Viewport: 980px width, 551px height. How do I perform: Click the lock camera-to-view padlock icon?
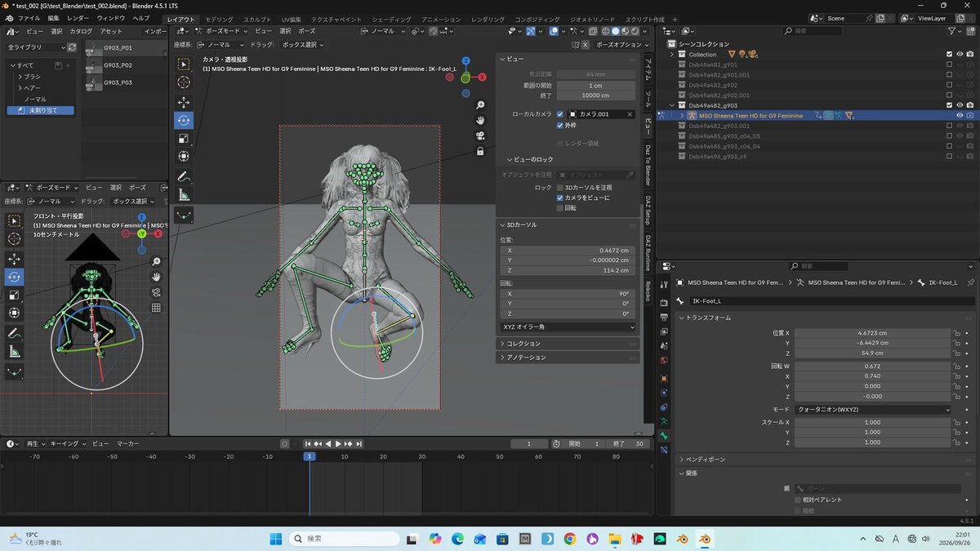[x=481, y=151]
